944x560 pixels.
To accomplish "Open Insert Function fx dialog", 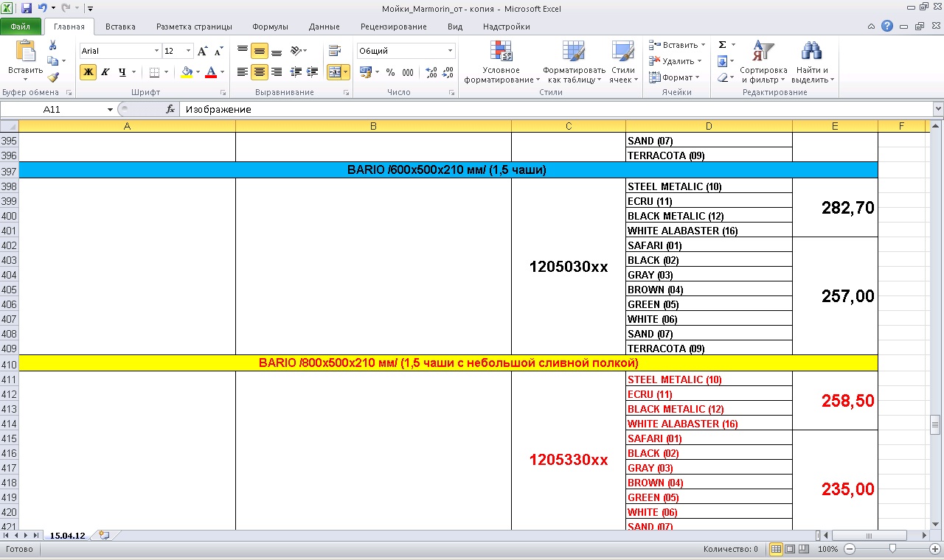I will (x=170, y=109).
